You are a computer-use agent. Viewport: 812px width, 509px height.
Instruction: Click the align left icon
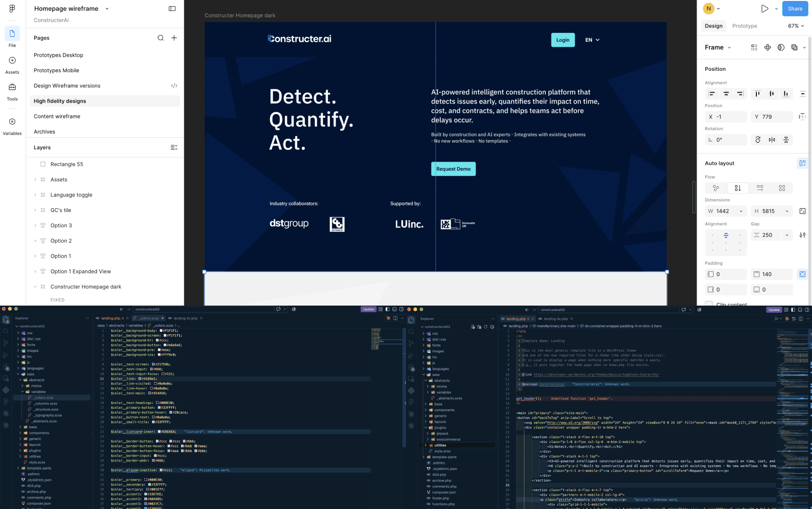pos(712,94)
